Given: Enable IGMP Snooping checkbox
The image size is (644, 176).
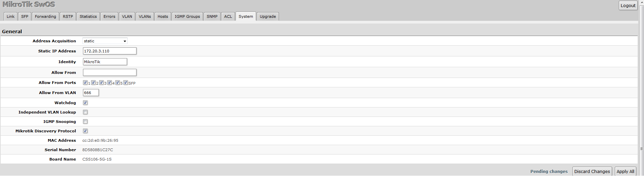Looking at the screenshot, I should click(x=85, y=122).
